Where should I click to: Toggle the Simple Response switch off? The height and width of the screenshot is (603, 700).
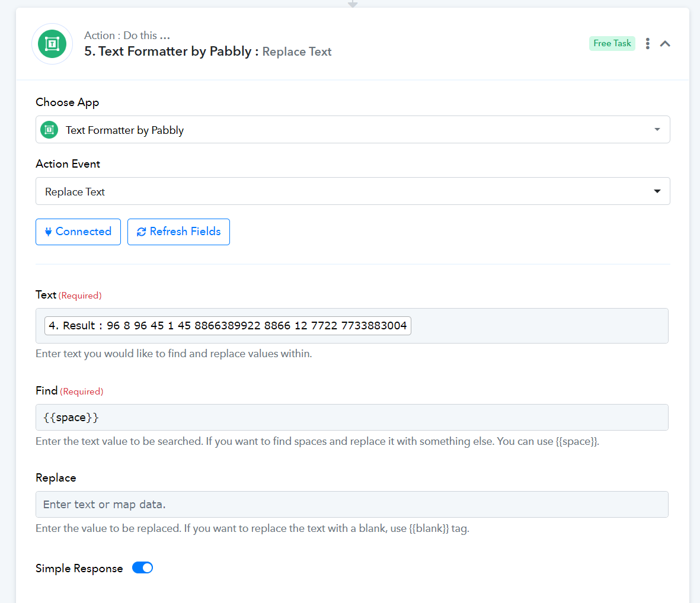pyautogui.click(x=142, y=568)
